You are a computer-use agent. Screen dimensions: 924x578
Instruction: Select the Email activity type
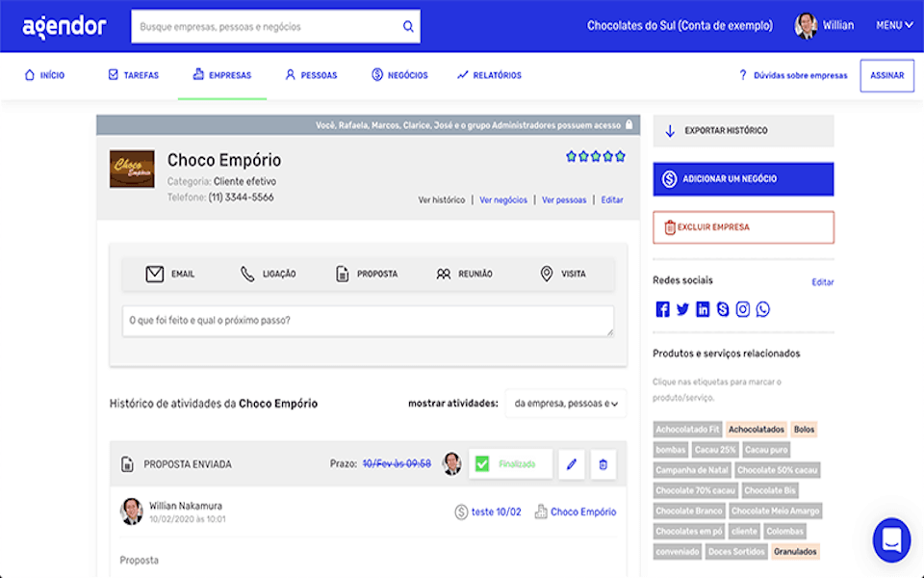coord(169,274)
